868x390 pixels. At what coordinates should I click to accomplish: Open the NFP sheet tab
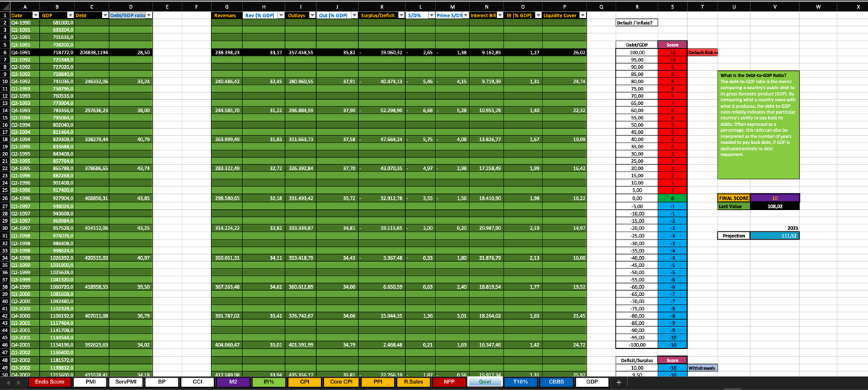pyautogui.click(x=448, y=382)
